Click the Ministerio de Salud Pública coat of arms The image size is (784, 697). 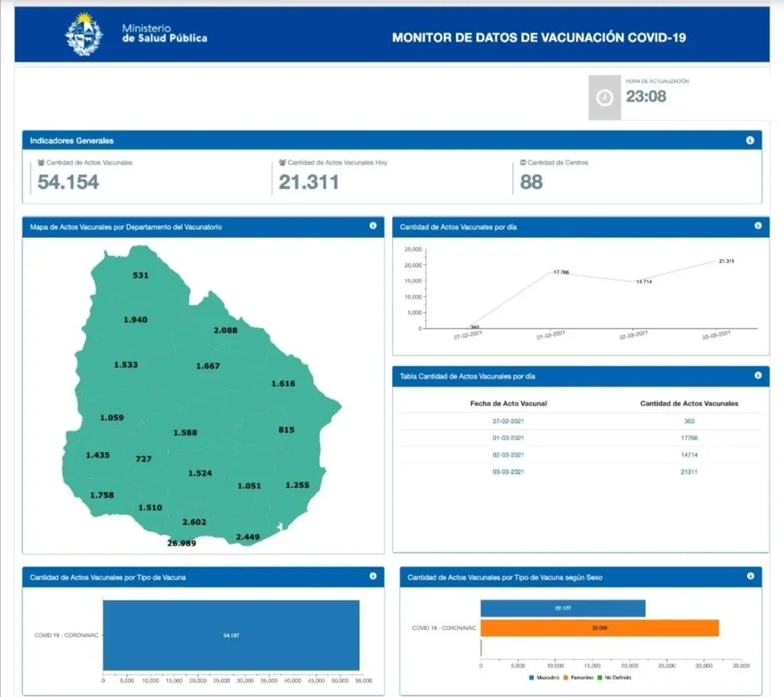(x=84, y=34)
